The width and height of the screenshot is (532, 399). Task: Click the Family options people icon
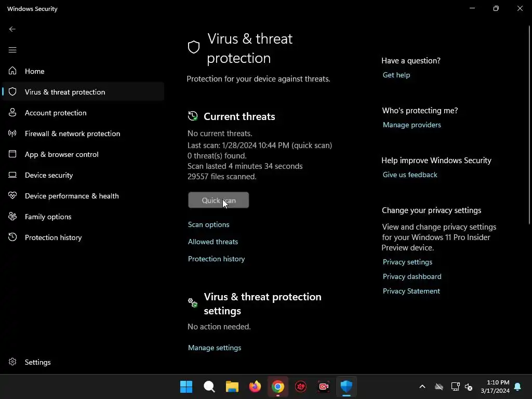[12, 216]
